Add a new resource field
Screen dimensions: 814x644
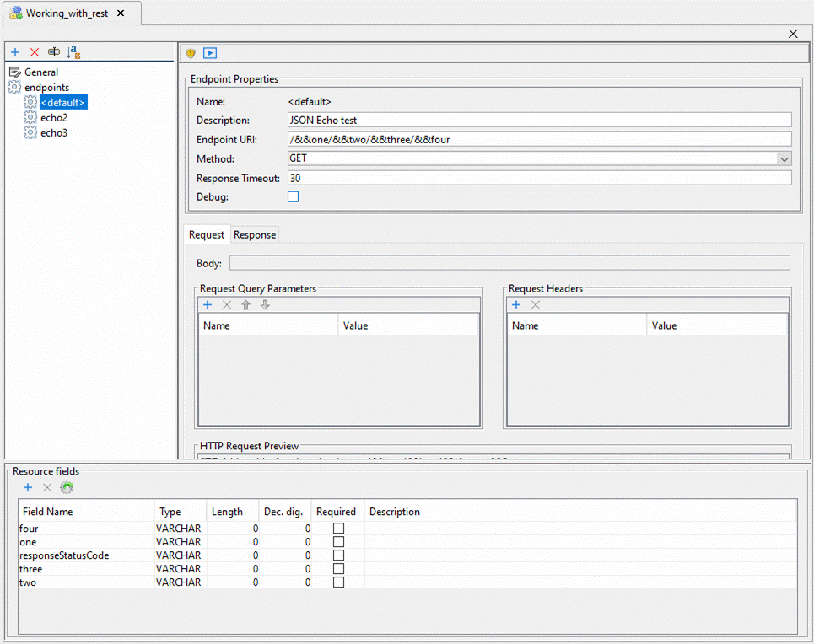coord(28,487)
